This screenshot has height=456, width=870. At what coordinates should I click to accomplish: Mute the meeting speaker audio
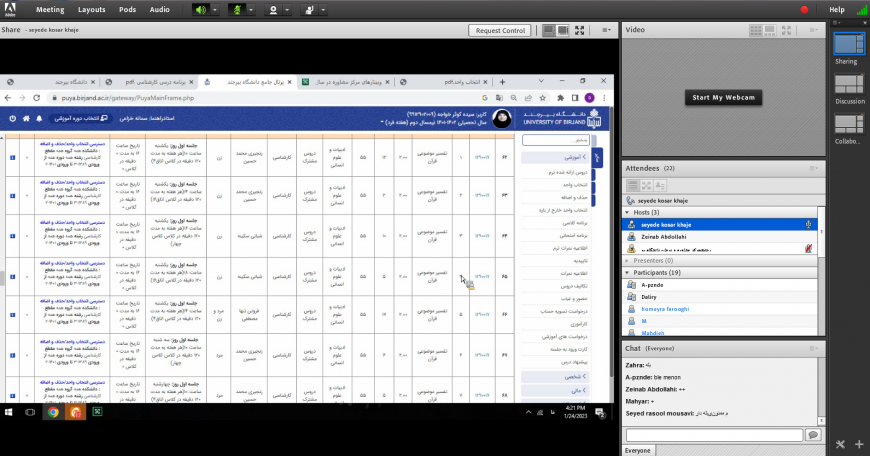[x=200, y=9]
